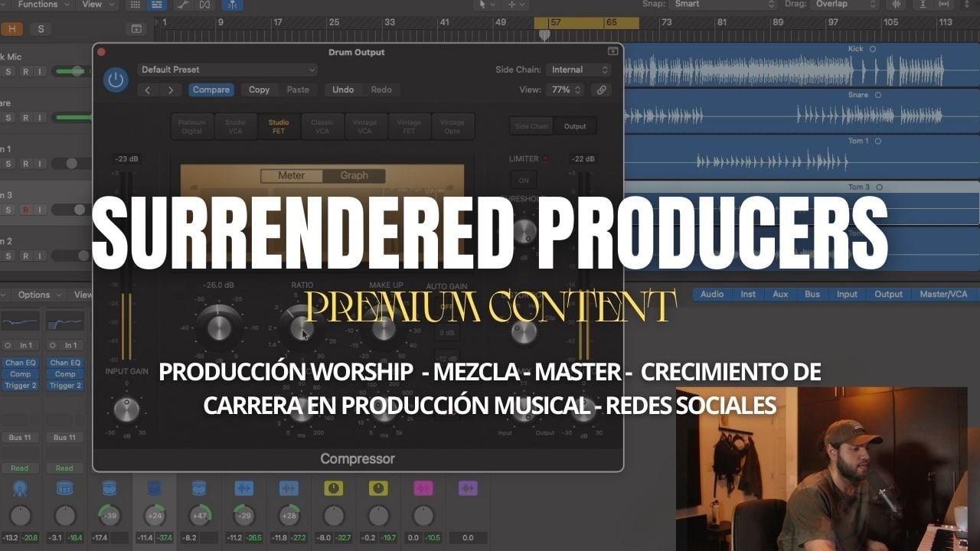The width and height of the screenshot is (980, 551).
Task: Click the kick drum channel icon
Action: tap(20, 487)
